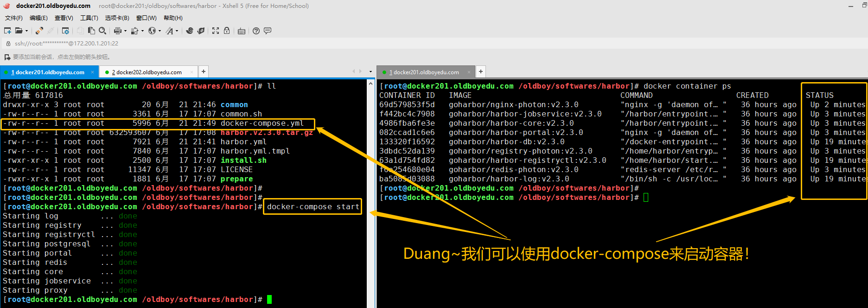Screen dimensions: 868x308
Task: Expand the open folder dropdown arrow
Action: click(x=26, y=31)
